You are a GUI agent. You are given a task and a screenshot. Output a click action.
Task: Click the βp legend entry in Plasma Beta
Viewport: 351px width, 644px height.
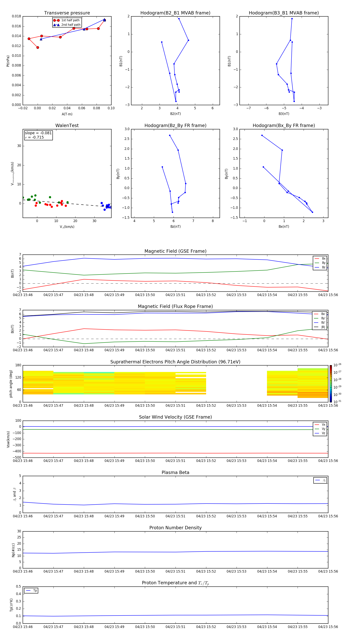pyautogui.click(x=320, y=480)
